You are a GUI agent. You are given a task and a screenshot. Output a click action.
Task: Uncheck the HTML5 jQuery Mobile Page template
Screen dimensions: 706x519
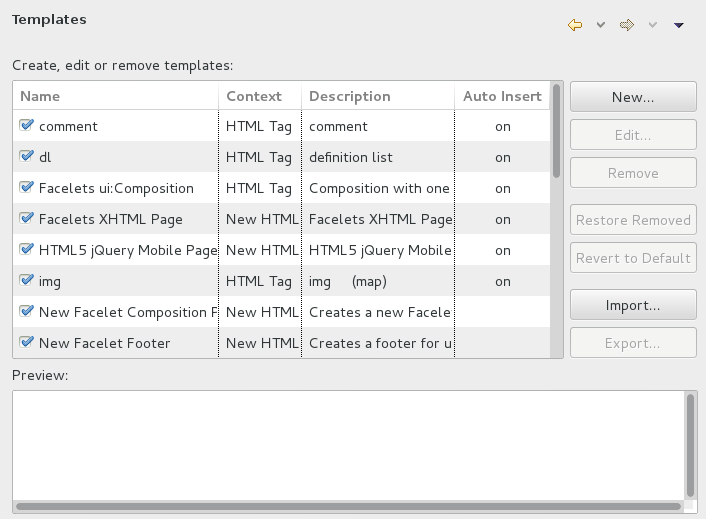(27, 250)
